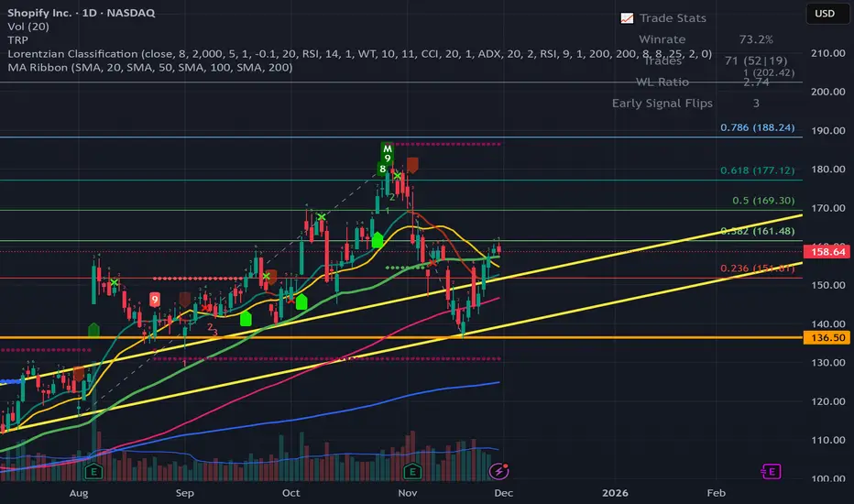854x504 pixels.
Task: Select the green 9 label below the M
Action: click(388, 159)
